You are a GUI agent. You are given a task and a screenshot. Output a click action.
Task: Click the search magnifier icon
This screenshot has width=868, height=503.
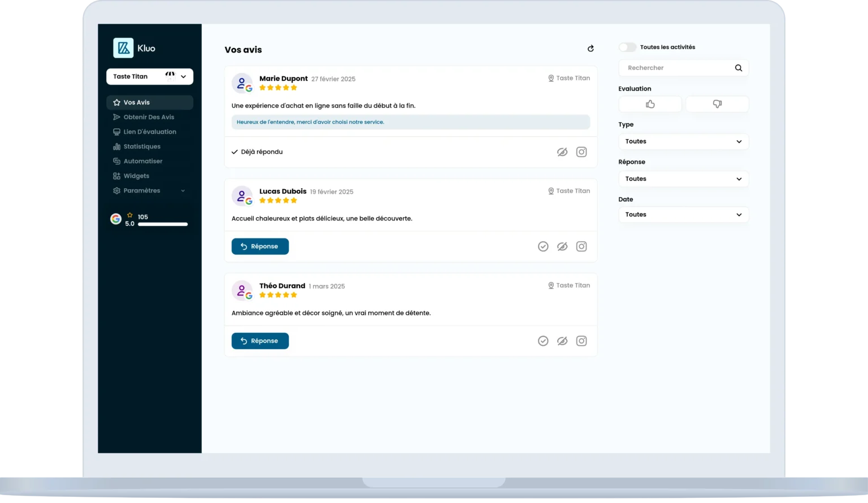[x=738, y=67]
